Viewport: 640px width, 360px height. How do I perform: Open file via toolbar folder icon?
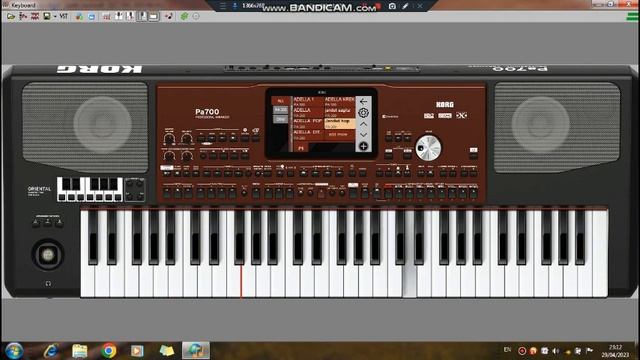(x=11, y=17)
